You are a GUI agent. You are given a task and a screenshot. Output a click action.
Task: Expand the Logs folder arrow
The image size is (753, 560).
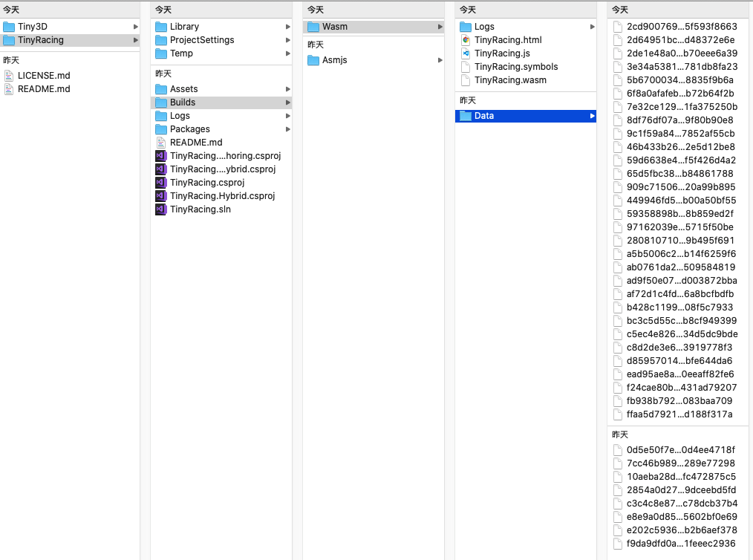click(590, 26)
